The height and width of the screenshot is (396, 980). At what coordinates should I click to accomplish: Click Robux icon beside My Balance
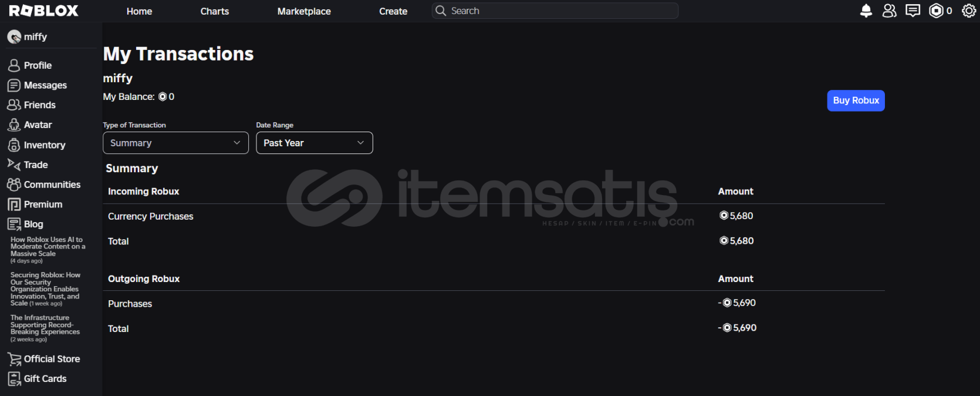coord(163,97)
